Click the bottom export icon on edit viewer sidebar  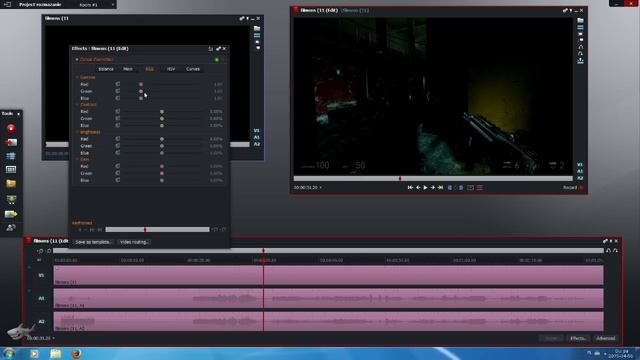pos(580,61)
